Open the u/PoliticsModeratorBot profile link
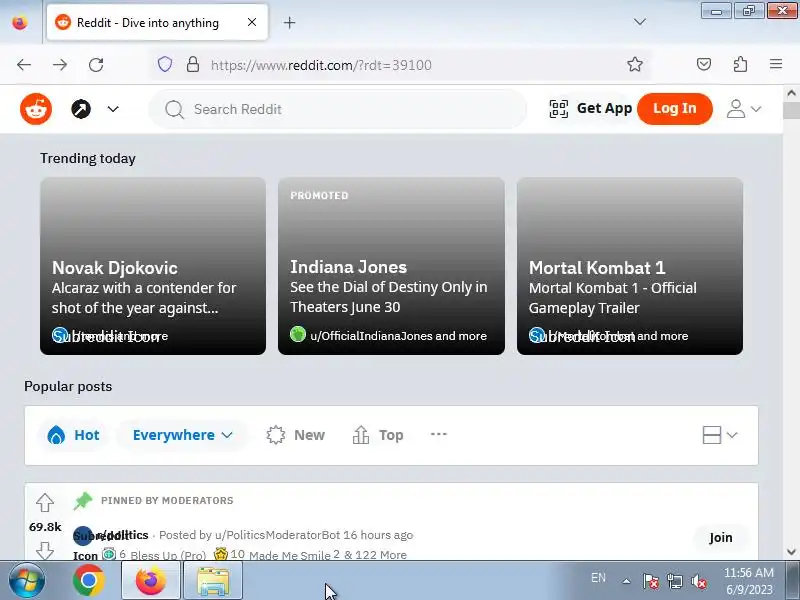Viewport: 800px width, 600px height. tap(278, 535)
